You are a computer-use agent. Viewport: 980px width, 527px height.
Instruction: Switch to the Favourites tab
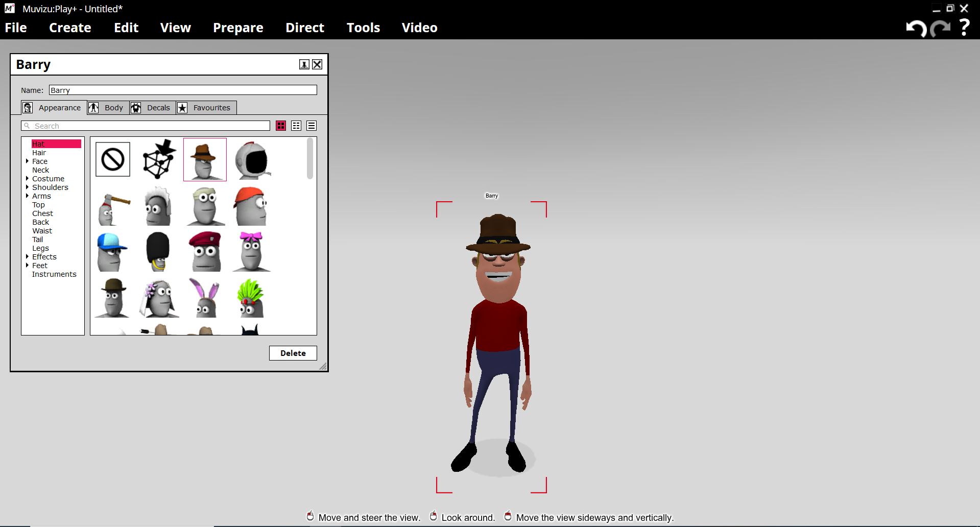[x=206, y=108]
